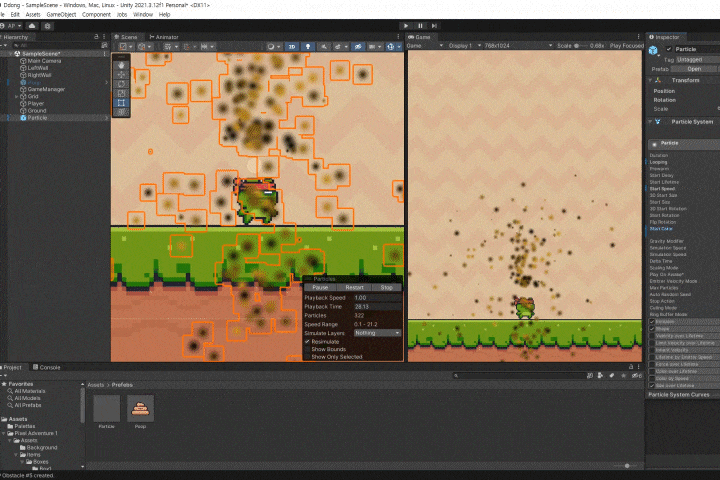Image resolution: width=720 pixels, height=480 pixels.
Task: Click the Poop prefab thumbnail
Action: click(141, 408)
